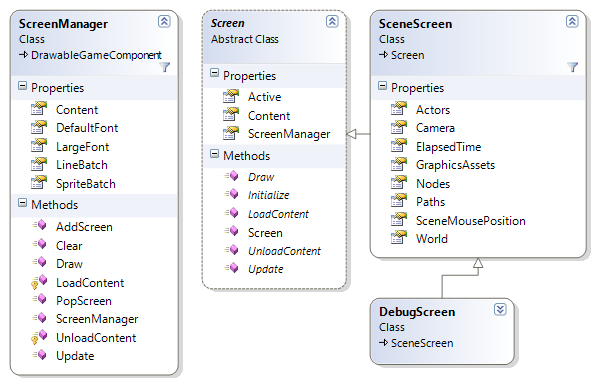The width and height of the screenshot is (595, 383).
Task: Select the DefaultFont property icon
Action: (39, 127)
